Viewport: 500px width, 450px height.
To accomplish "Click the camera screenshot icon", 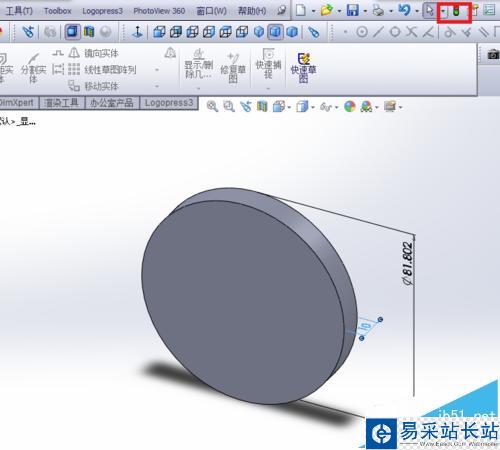I will 493,54.
